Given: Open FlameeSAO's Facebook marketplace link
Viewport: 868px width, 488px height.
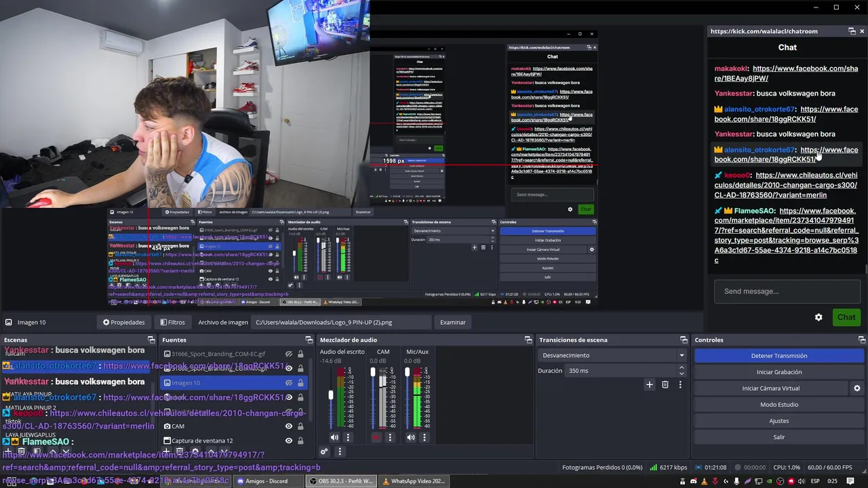Looking at the screenshot, I should click(787, 235).
